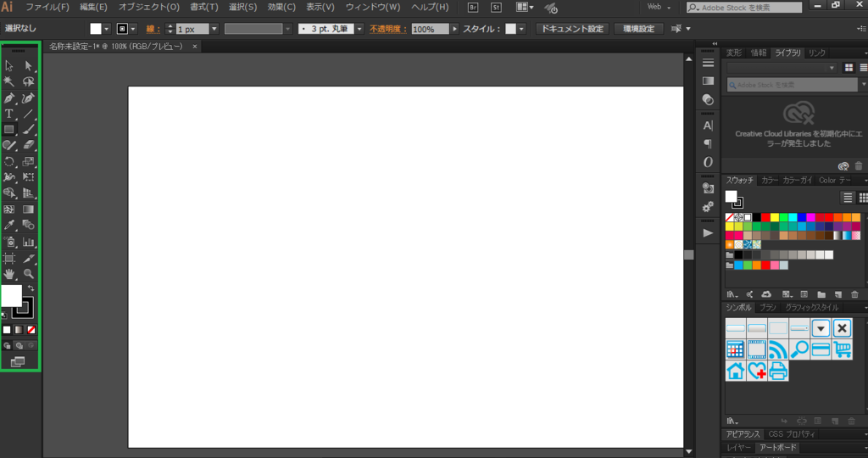Show swatches in thumbnail view
Screen dimensions: 868x458
pyautogui.click(x=862, y=198)
